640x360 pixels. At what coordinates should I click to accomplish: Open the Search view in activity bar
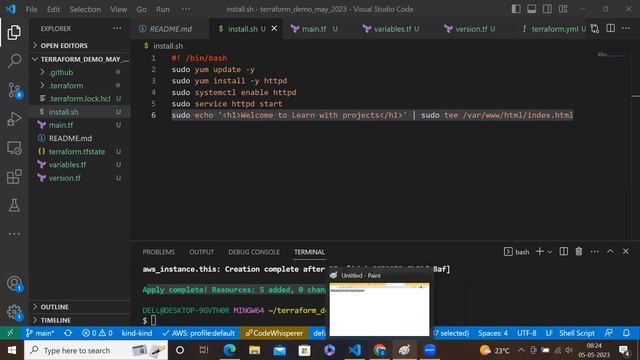[x=14, y=61]
